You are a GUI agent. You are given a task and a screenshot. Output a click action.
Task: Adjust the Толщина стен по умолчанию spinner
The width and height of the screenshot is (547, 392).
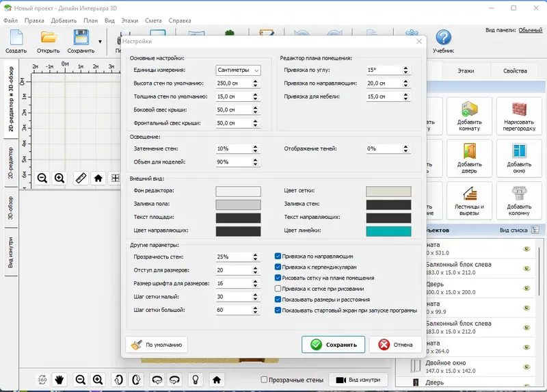pos(255,96)
